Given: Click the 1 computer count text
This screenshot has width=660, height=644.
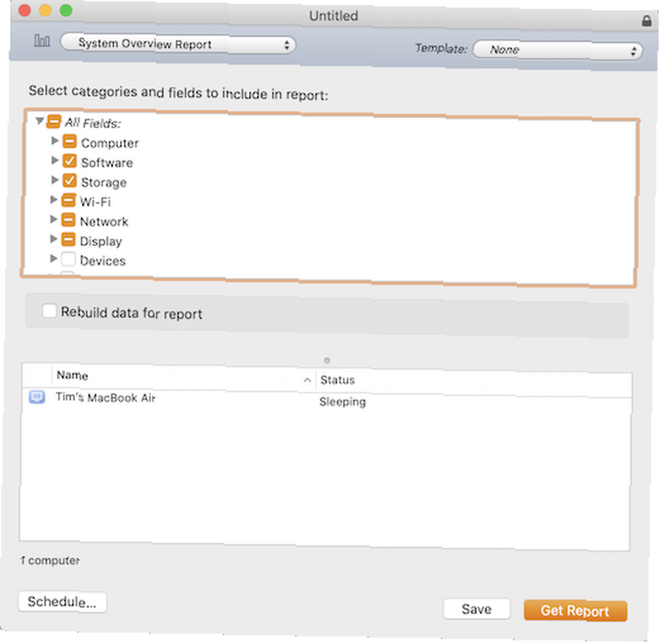Looking at the screenshot, I should [x=50, y=561].
